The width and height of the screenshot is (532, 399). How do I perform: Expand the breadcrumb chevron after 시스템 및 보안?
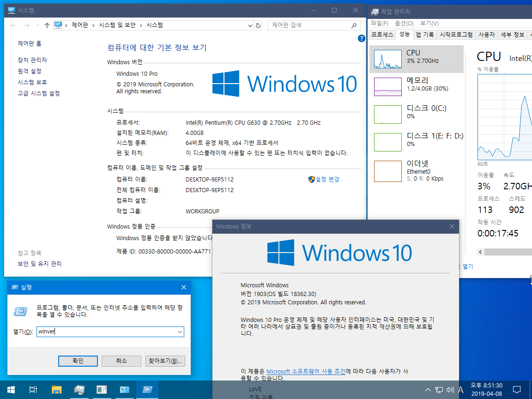click(x=141, y=25)
